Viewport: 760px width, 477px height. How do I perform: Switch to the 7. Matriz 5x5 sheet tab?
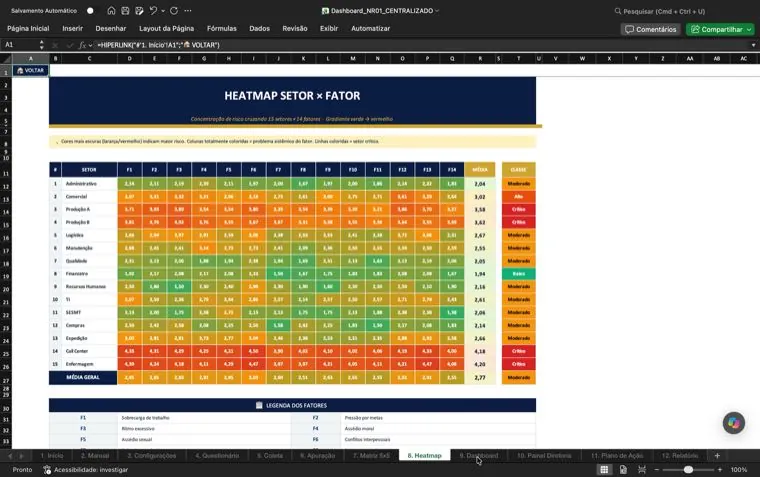tap(371, 456)
